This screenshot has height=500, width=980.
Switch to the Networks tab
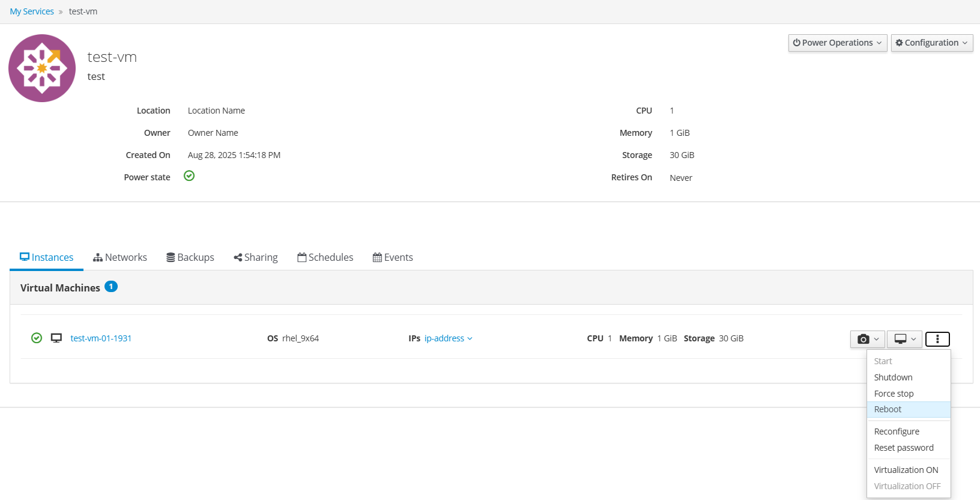pos(120,257)
